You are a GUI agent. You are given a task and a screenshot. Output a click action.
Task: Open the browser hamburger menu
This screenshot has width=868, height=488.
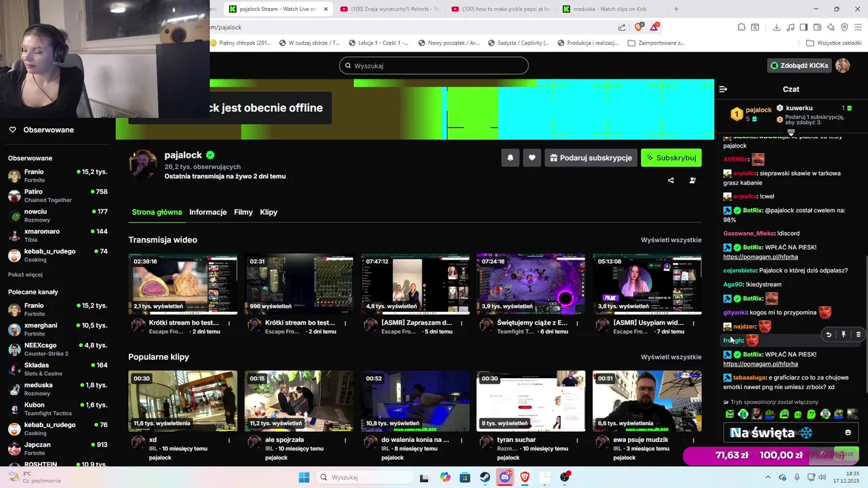859,27
